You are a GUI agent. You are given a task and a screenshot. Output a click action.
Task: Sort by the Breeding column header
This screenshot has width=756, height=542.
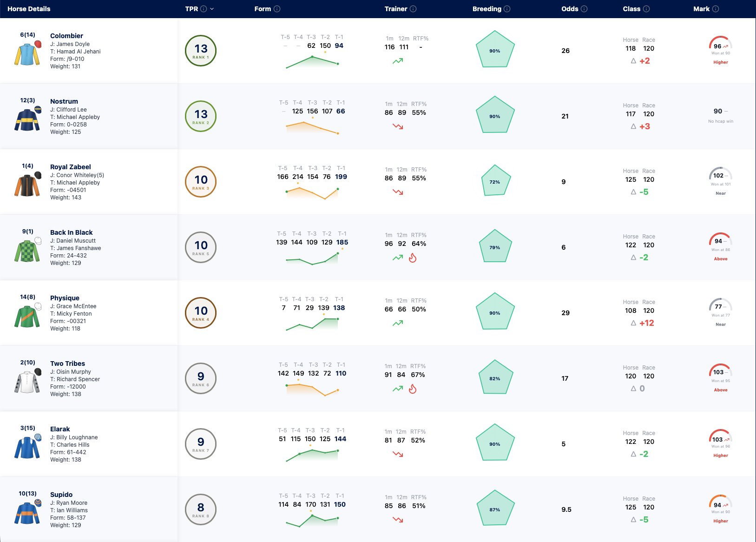coord(487,9)
